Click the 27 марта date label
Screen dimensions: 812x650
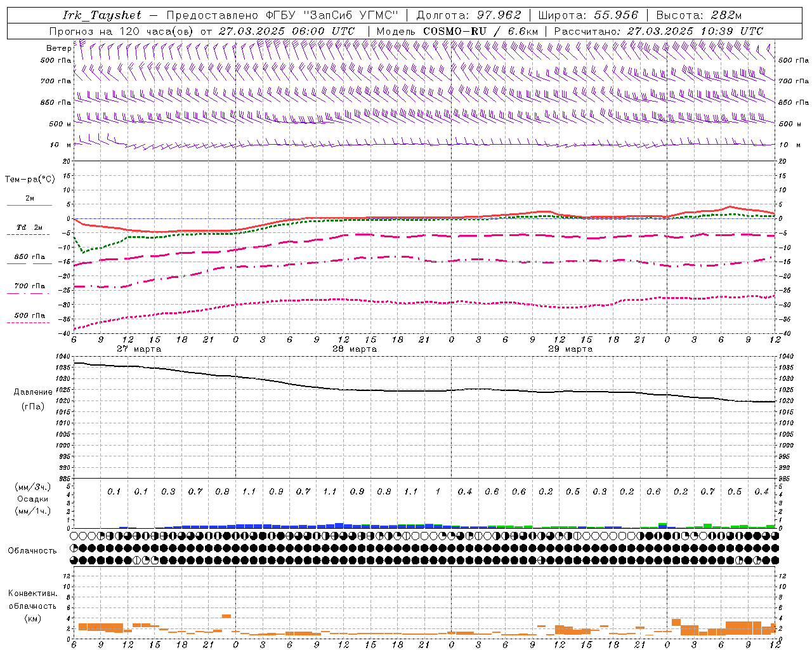click(x=140, y=349)
